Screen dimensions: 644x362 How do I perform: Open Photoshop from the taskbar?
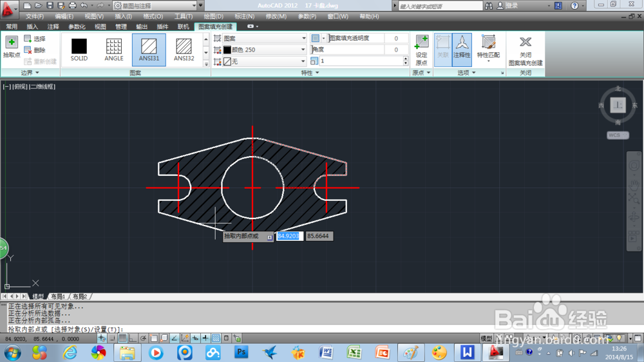click(x=241, y=352)
